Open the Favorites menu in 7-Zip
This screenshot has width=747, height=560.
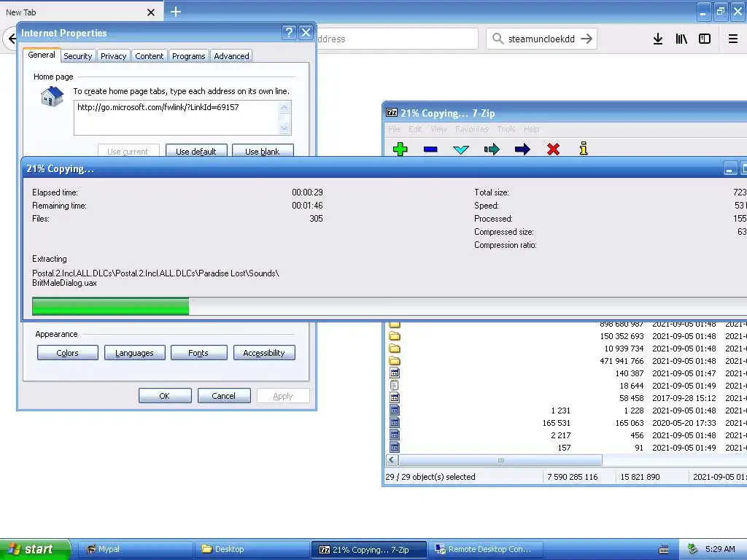pos(472,129)
